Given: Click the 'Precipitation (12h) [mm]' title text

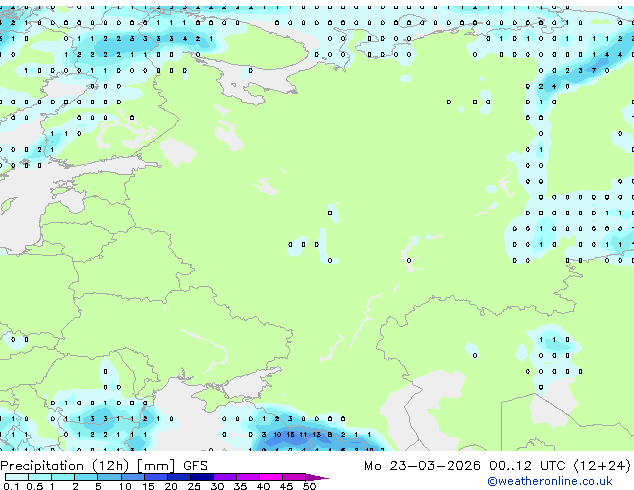Looking at the screenshot, I should click(x=87, y=466).
